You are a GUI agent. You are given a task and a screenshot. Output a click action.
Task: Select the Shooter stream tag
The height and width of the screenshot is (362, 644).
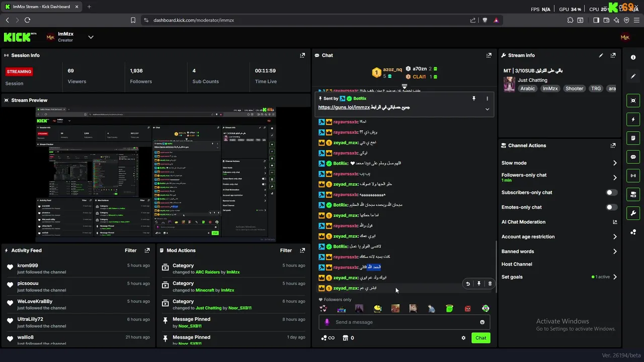[574, 88]
